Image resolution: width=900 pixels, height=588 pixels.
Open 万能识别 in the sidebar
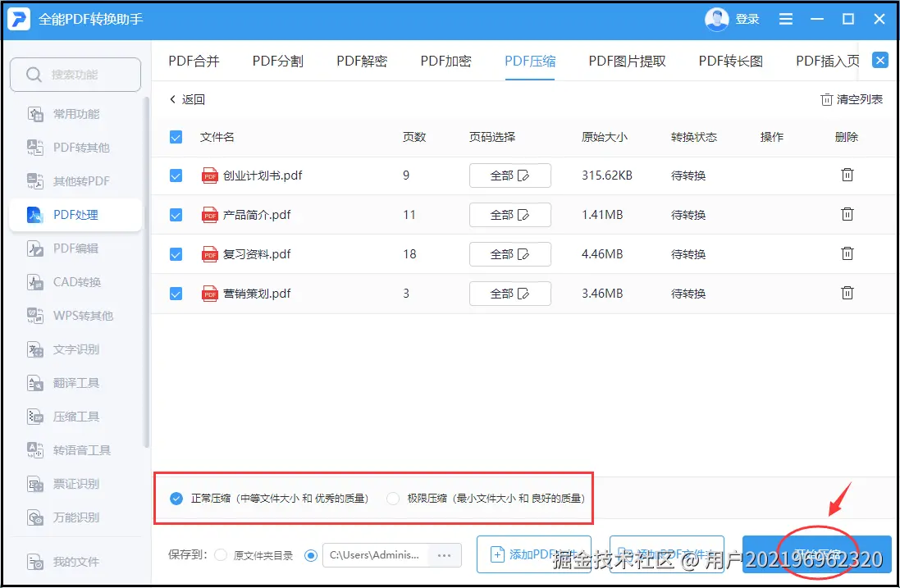click(75, 517)
